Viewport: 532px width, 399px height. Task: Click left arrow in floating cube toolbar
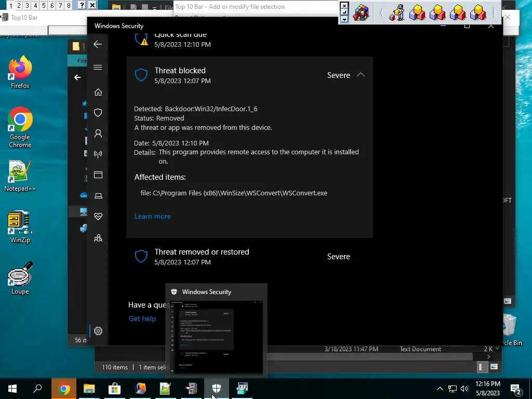coord(381,13)
